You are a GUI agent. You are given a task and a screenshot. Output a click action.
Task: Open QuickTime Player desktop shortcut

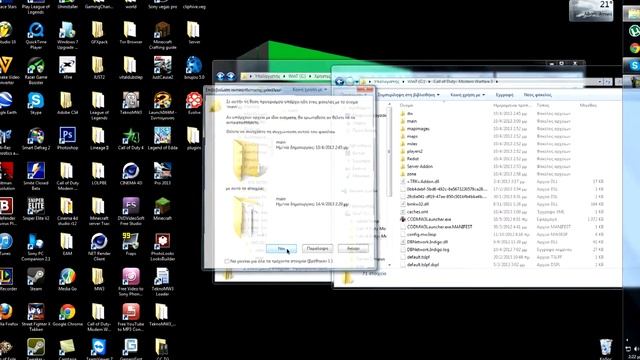36,35
